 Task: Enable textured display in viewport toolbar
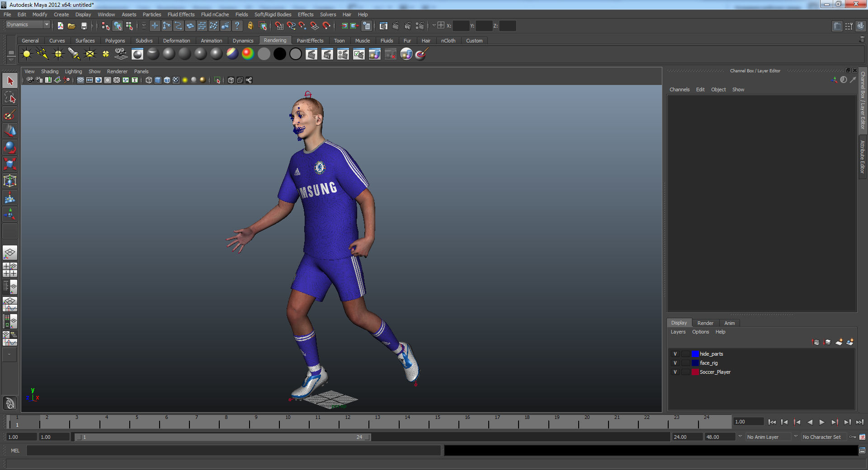pos(176,80)
